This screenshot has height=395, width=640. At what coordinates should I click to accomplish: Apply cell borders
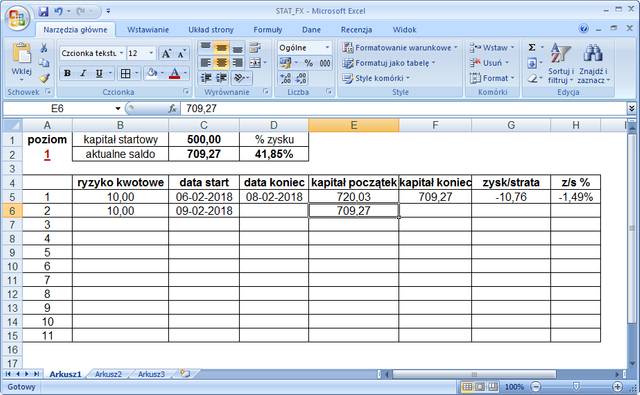(126, 73)
